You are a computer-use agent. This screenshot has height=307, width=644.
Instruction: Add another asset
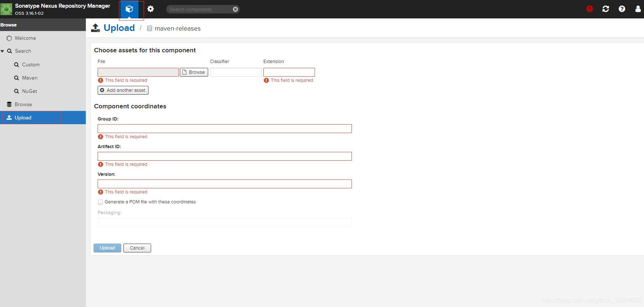tap(123, 90)
